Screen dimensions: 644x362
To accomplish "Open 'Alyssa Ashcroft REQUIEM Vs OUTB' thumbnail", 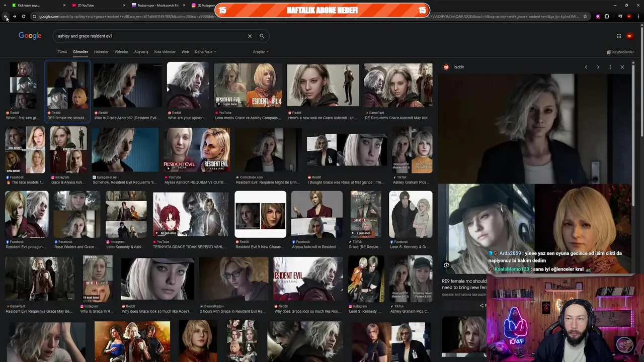I will [196, 156].
